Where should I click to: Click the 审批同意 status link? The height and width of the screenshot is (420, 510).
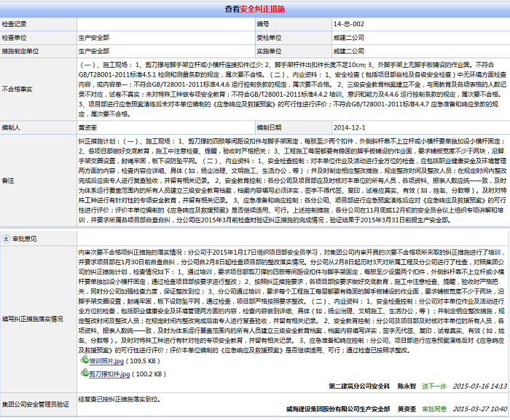(x=434, y=409)
